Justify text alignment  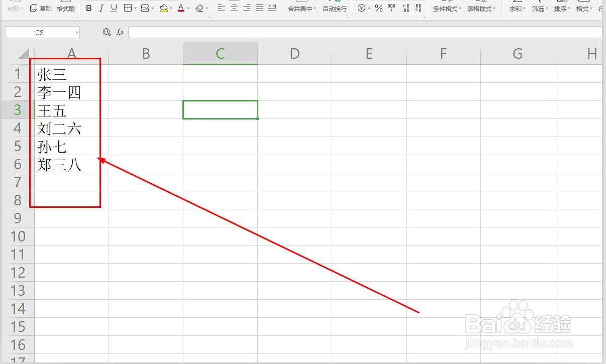point(259,8)
